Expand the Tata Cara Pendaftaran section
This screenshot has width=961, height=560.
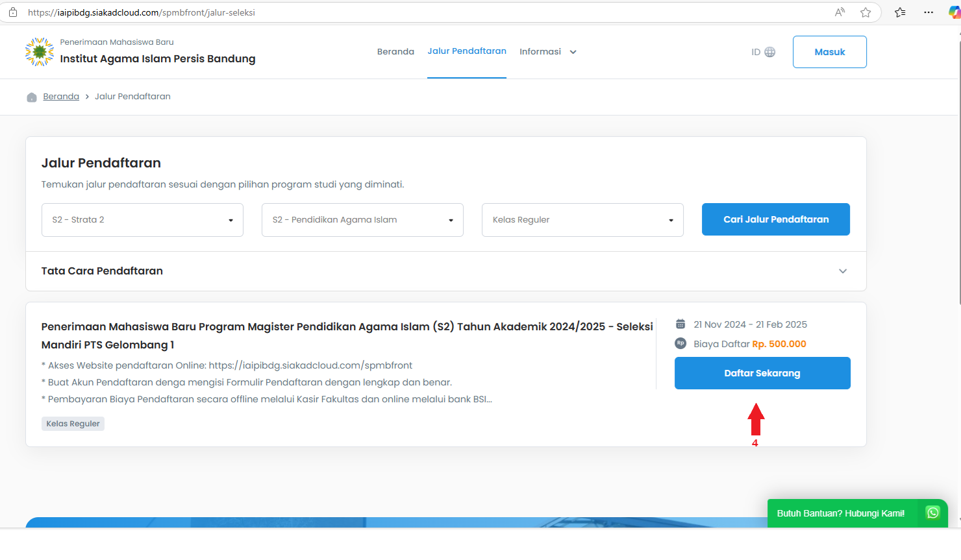842,271
